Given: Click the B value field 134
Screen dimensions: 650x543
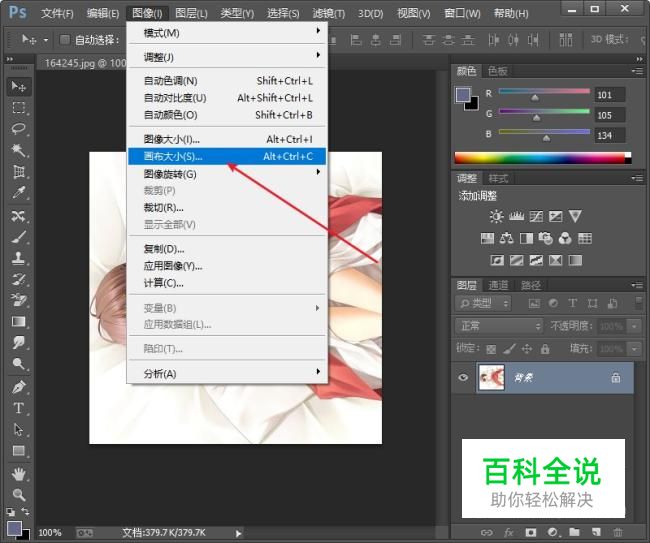Looking at the screenshot, I should pyautogui.click(x=609, y=135).
